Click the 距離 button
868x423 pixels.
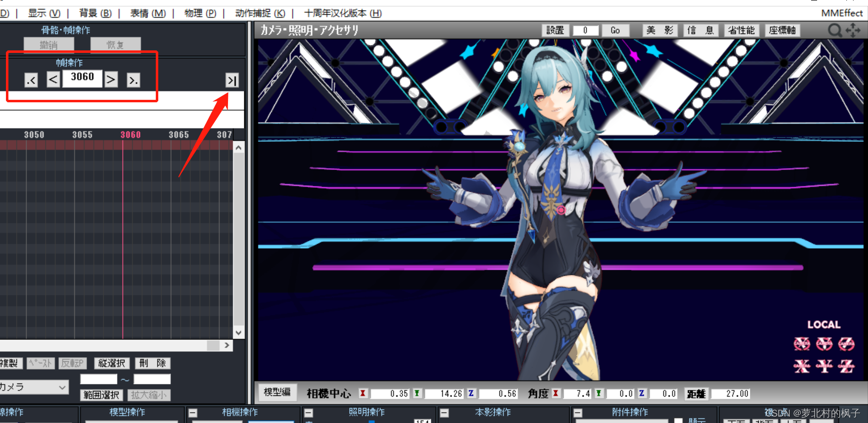tap(696, 394)
